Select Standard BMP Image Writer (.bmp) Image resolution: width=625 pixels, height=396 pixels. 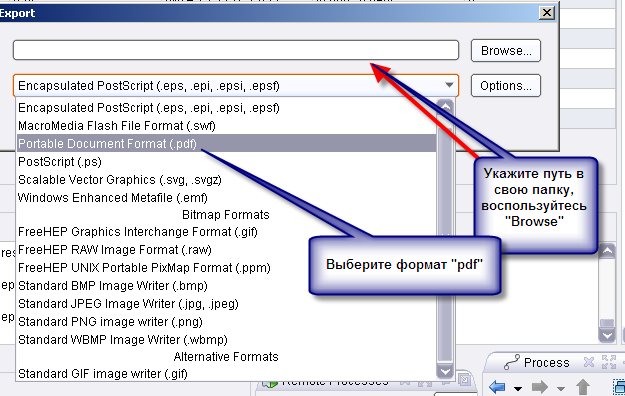pos(226,286)
